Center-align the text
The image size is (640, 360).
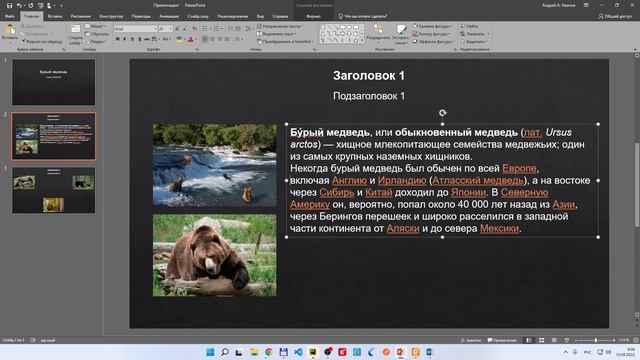(x=212, y=39)
